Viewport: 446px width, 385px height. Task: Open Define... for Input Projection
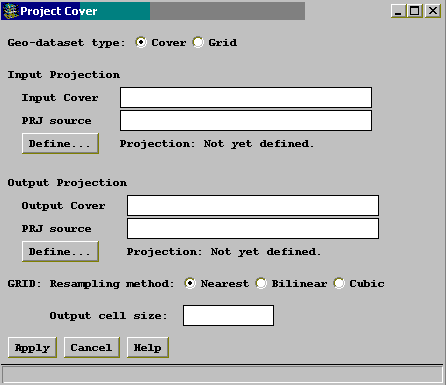coord(60,144)
